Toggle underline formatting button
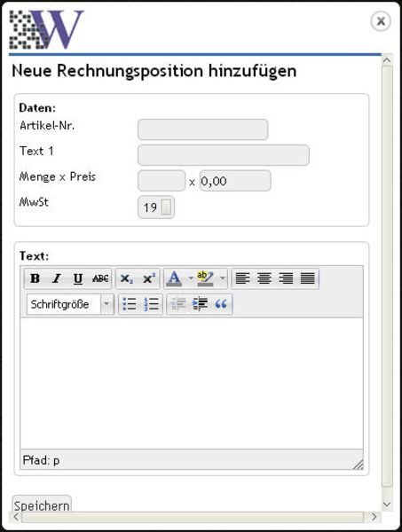 tap(78, 278)
